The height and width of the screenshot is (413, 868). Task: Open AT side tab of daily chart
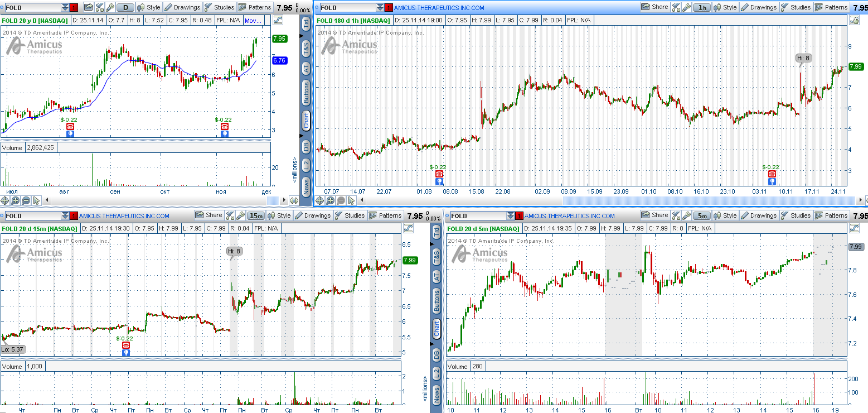(x=306, y=68)
